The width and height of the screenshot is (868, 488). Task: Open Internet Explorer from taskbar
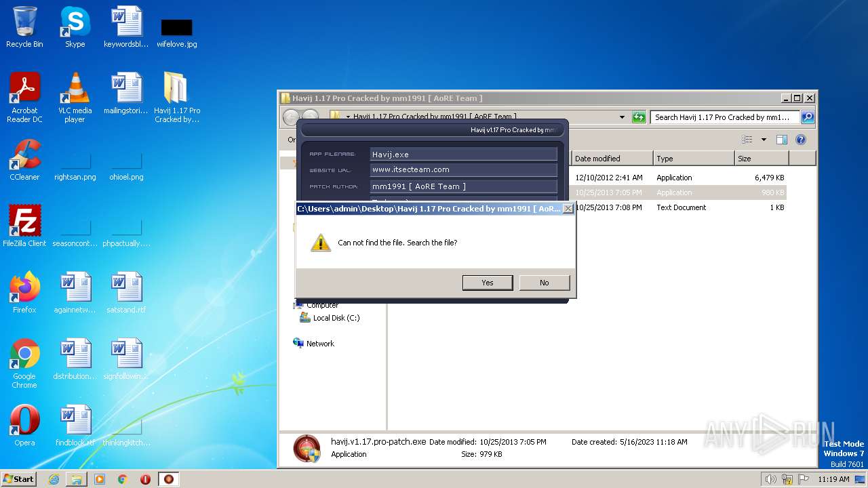coord(54,479)
